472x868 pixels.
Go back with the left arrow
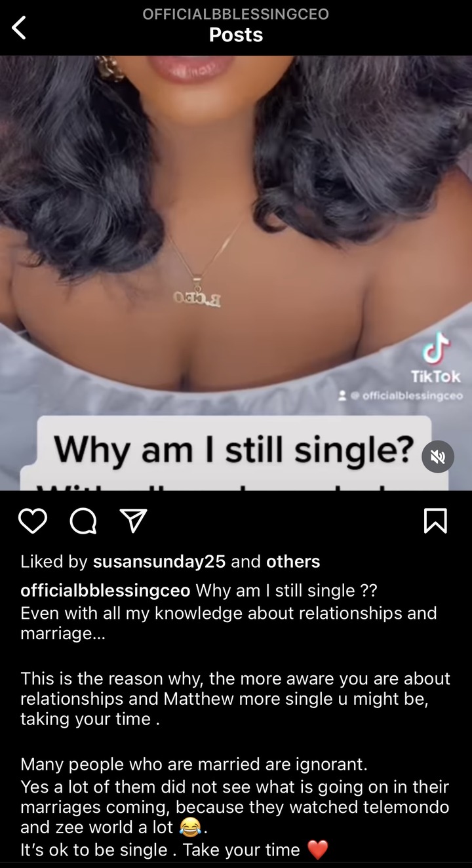tap(20, 28)
